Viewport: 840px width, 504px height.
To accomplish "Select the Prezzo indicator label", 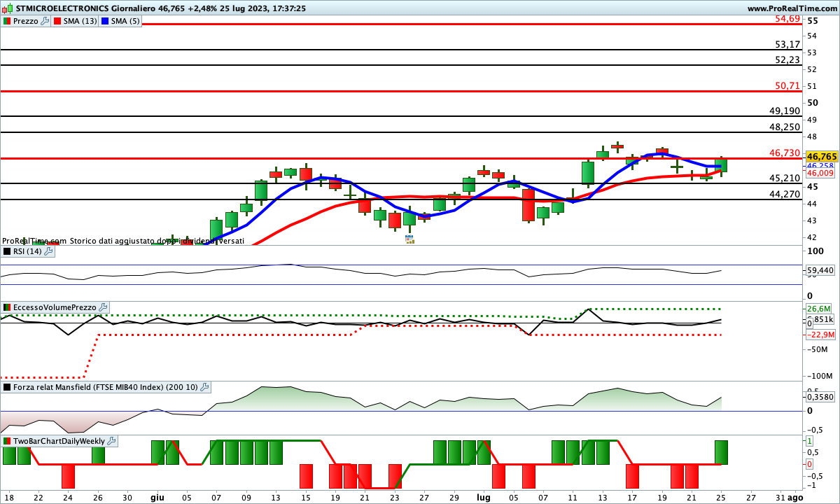I will [26, 21].
